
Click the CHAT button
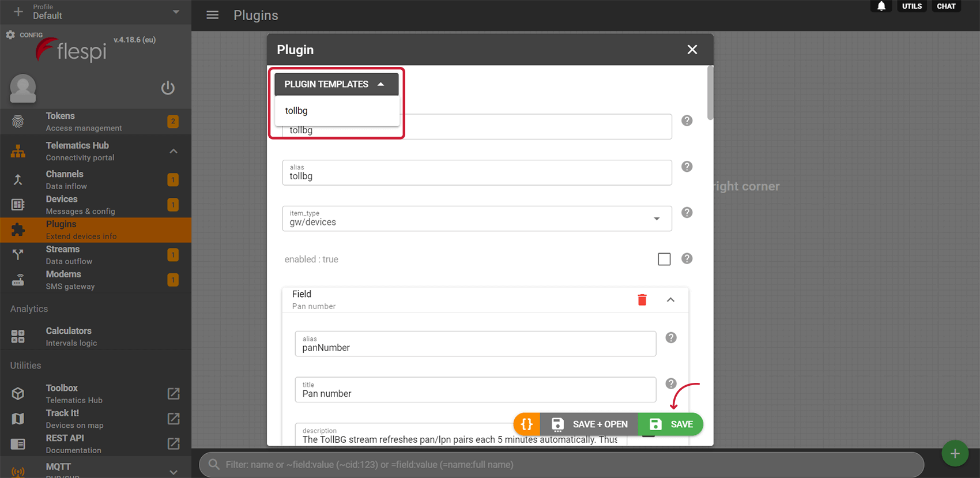pos(946,6)
